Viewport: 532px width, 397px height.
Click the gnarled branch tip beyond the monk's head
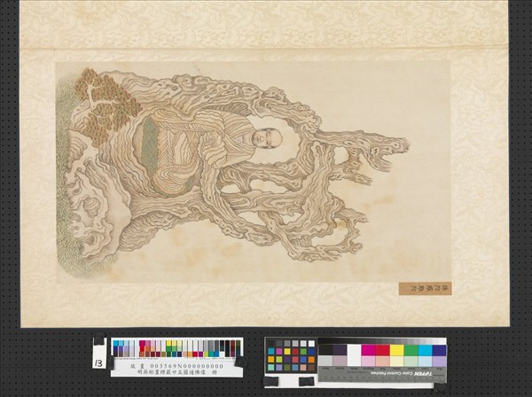[x=390, y=146]
